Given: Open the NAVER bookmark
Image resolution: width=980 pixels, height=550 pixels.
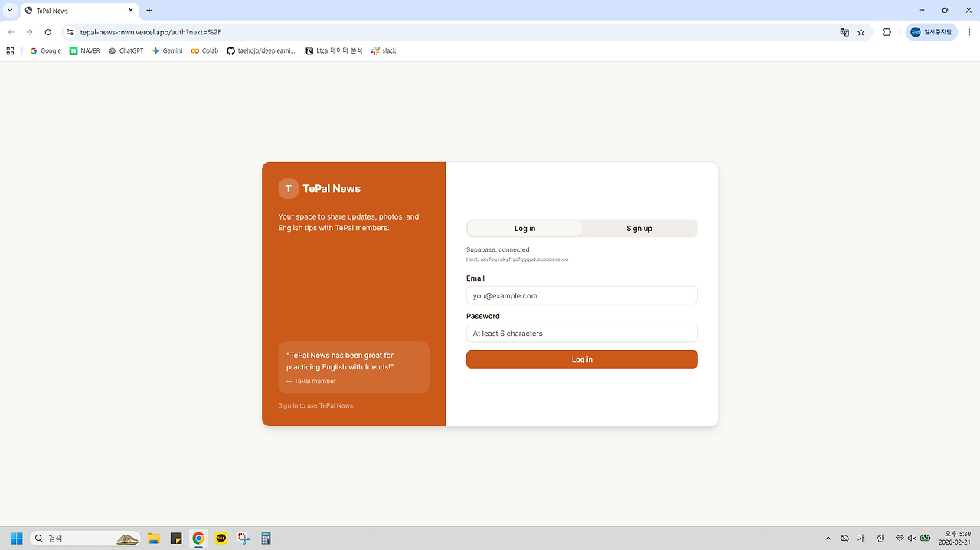Looking at the screenshot, I should coord(85,50).
